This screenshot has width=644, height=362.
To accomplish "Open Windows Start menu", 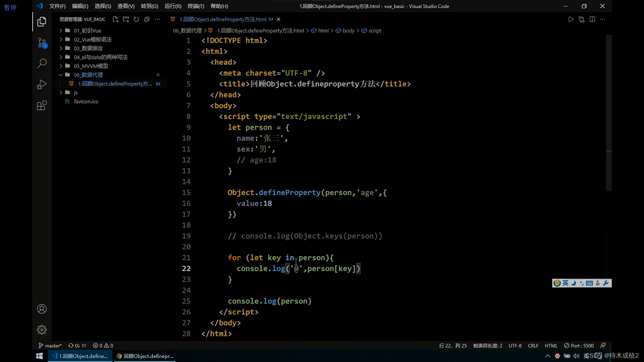I will (x=39, y=356).
